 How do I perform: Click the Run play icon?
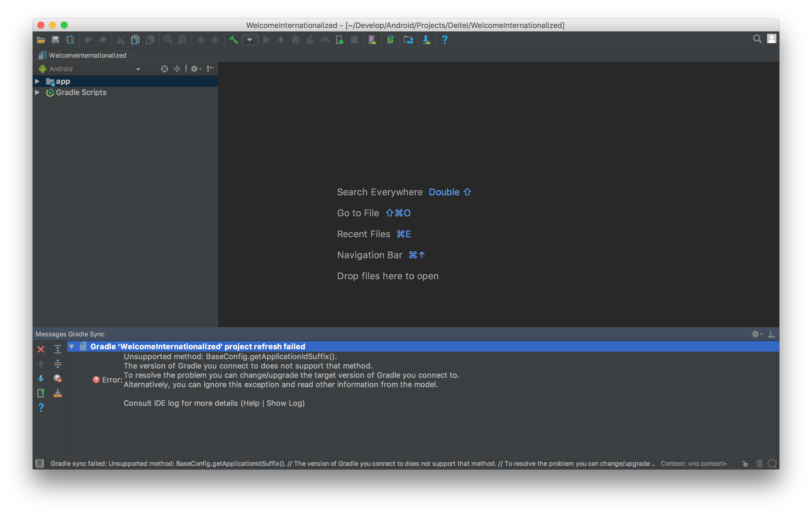point(267,40)
